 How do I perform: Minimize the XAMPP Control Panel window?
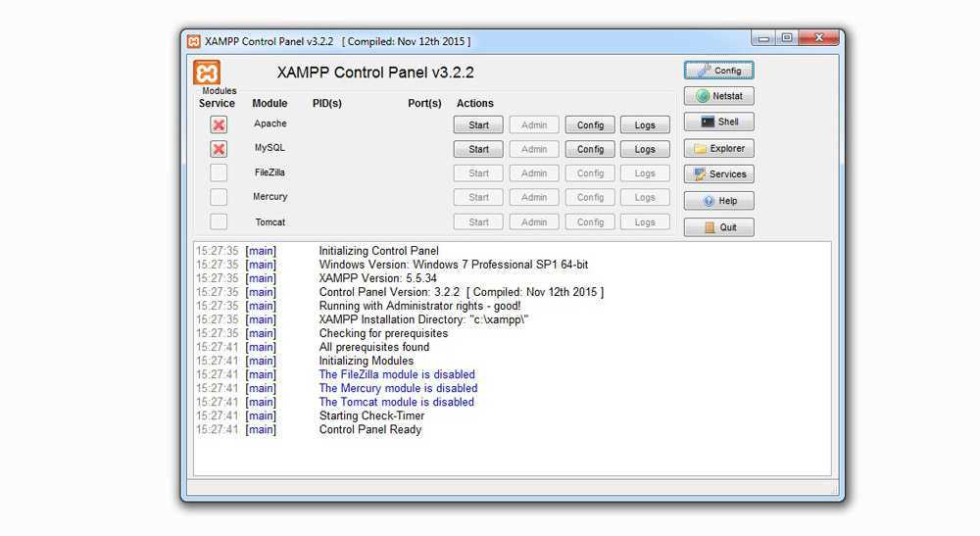[763, 38]
